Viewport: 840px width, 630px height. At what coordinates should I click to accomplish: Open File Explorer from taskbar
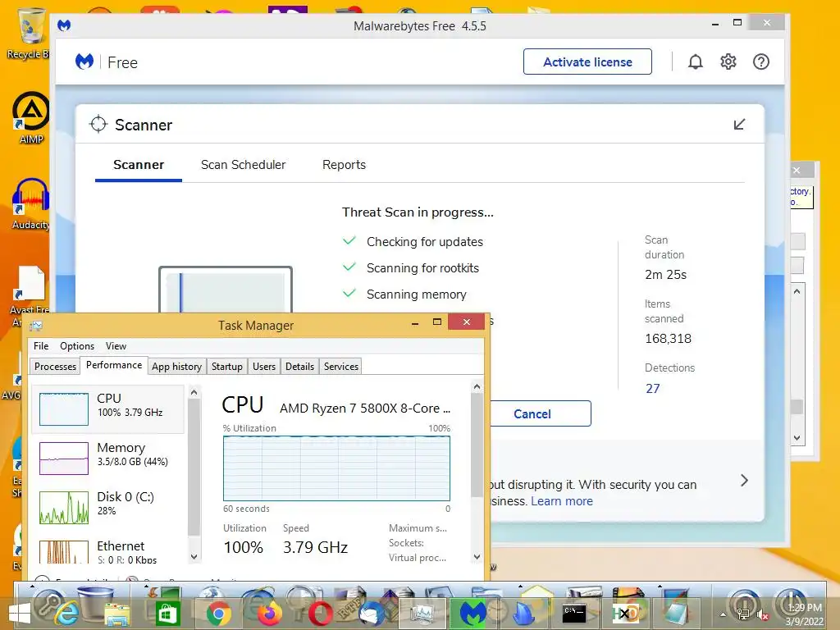click(116, 614)
